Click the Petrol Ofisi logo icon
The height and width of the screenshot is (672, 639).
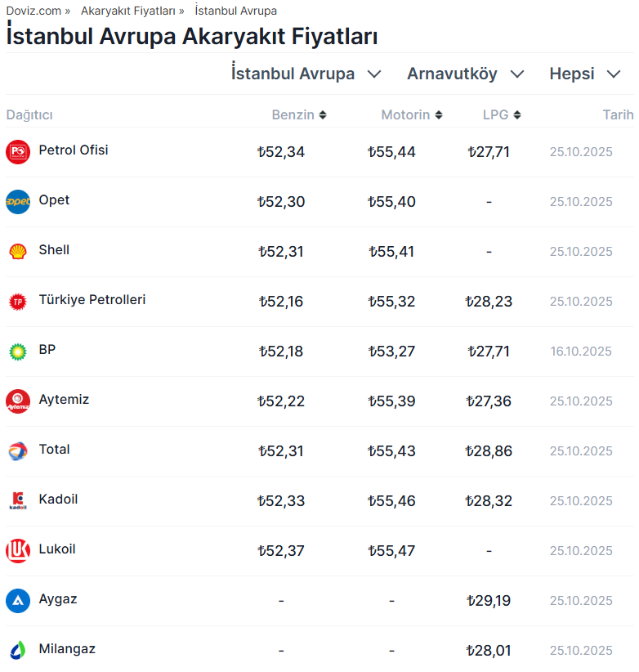[x=18, y=152]
